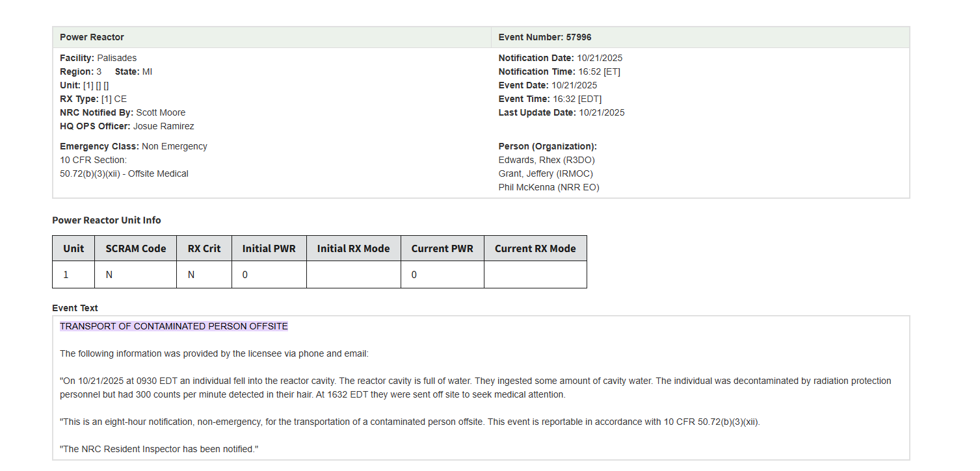Select the "Unit" column header

click(73, 248)
